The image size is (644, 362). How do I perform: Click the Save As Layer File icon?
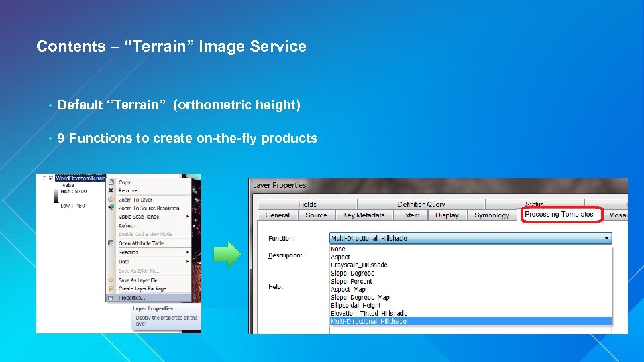tap(111, 280)
